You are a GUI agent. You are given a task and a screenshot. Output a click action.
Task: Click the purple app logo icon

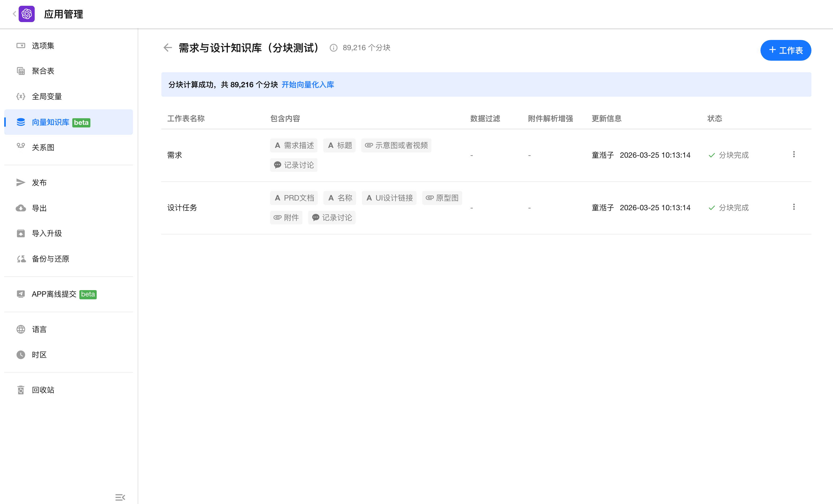click(26, 14)
